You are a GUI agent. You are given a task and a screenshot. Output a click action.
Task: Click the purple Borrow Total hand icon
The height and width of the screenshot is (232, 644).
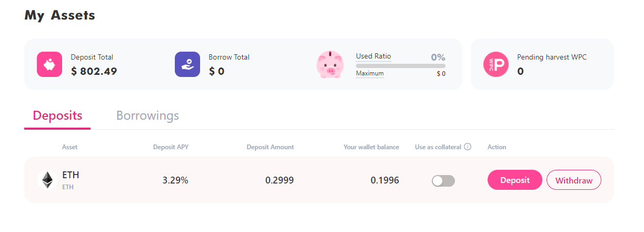pos(187,64)
